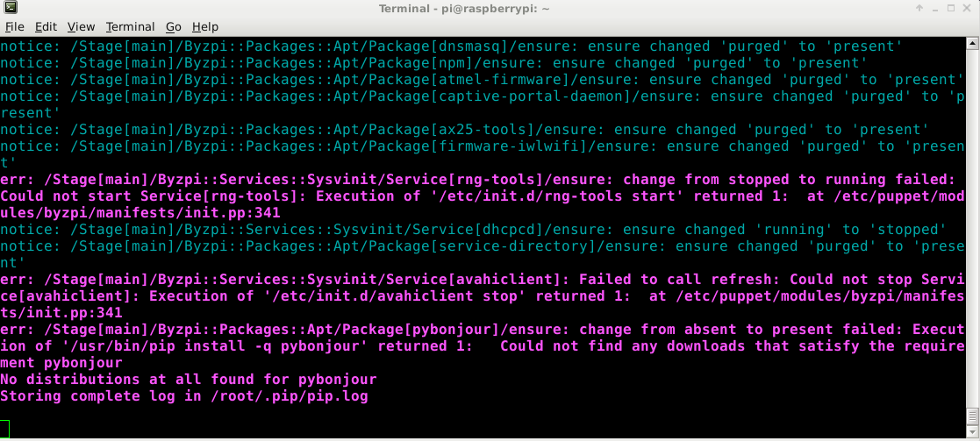Click the notice line for Package[dnsmasq]
980x441 pixels.
[x=451, y=46]
